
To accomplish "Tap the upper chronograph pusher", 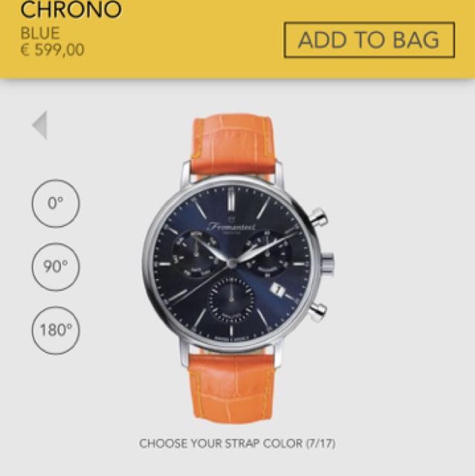I will (x=318, y=216).
